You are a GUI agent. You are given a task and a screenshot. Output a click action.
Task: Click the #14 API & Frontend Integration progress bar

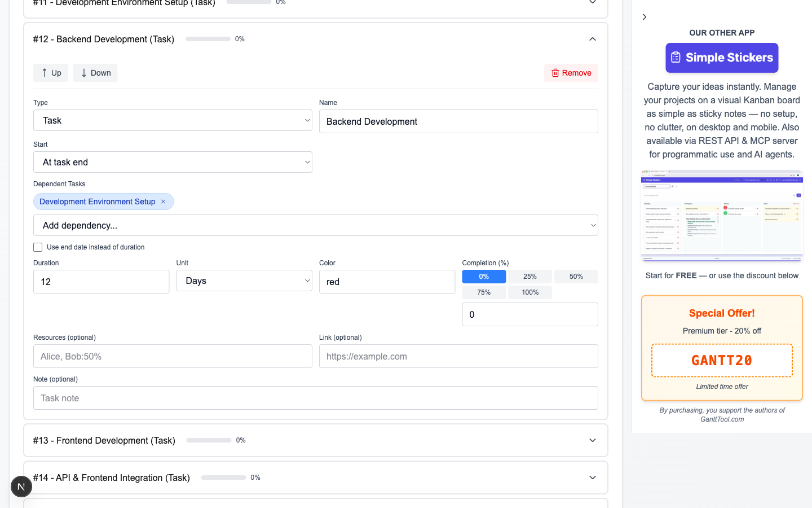click(x=223, y=478)
